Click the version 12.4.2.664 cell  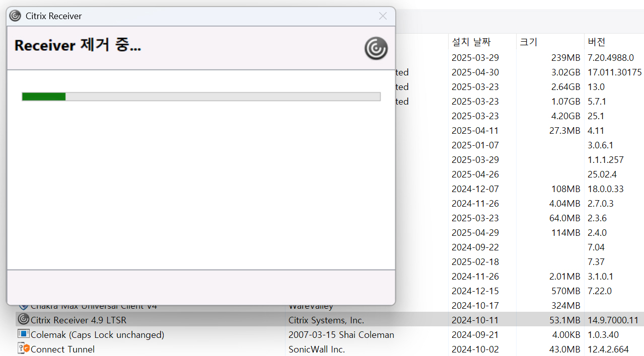(x=608, y=349)
